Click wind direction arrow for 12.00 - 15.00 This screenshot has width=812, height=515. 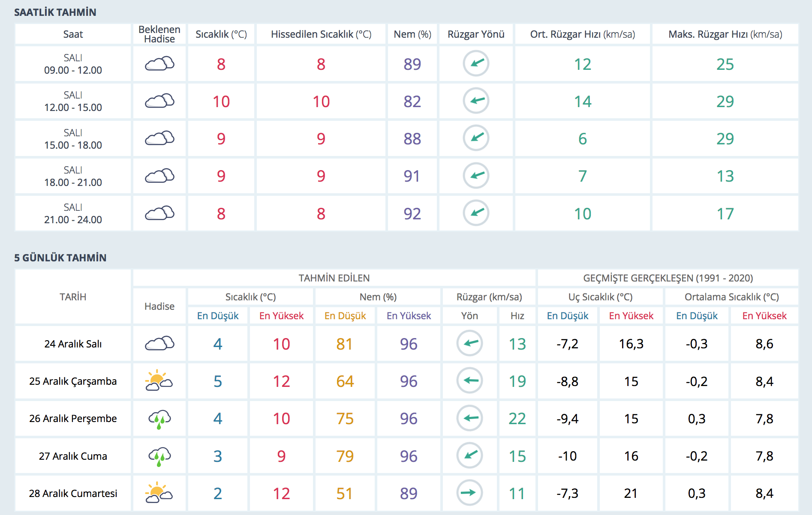[x=476, y=101]
